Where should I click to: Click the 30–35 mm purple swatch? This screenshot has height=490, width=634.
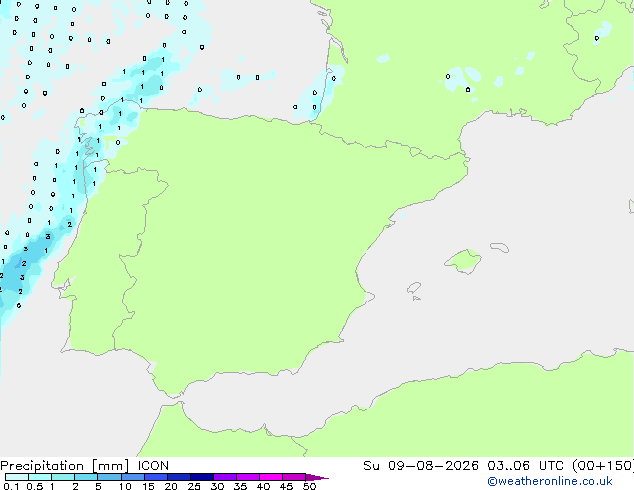[224, 477]
